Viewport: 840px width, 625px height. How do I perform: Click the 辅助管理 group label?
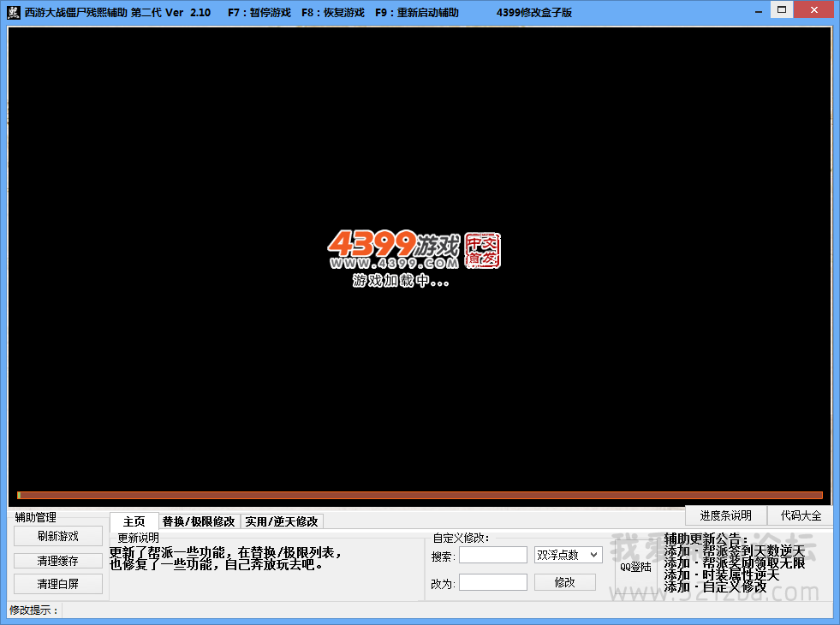(x=35, y=517)
